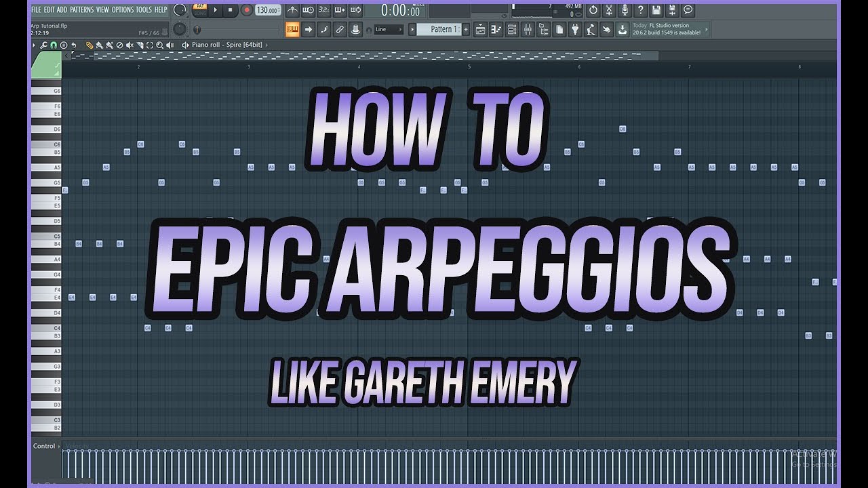This screenshot has width=868, height=488.
Task: Toggle the 3-2-1 recording countdown
Action: [324, 9]
